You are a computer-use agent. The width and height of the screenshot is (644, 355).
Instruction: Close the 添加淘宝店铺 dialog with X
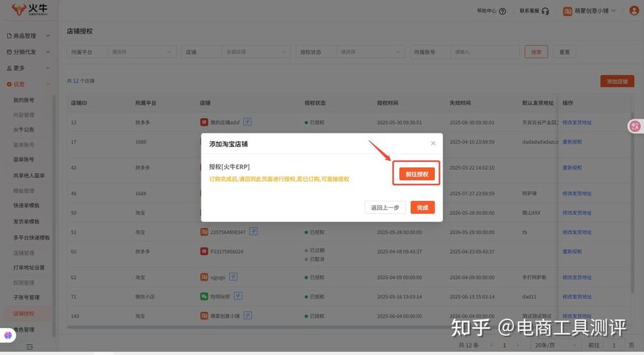(433, 143)
